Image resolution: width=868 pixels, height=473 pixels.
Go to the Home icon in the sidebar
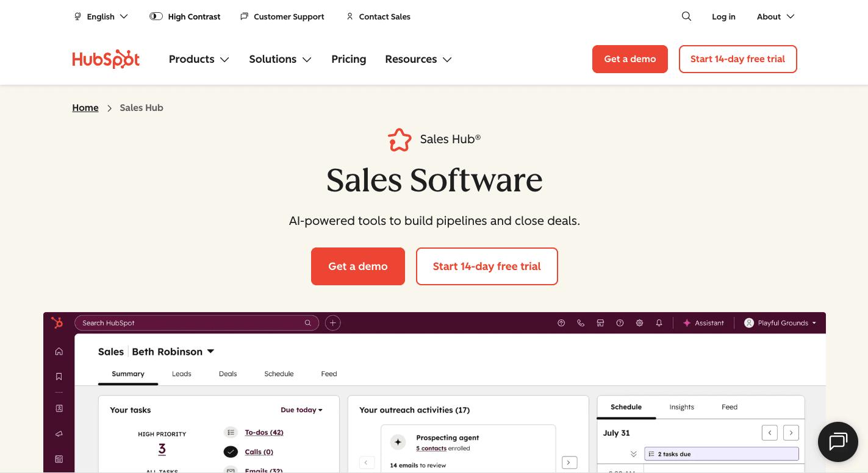[x=59, y=350]
